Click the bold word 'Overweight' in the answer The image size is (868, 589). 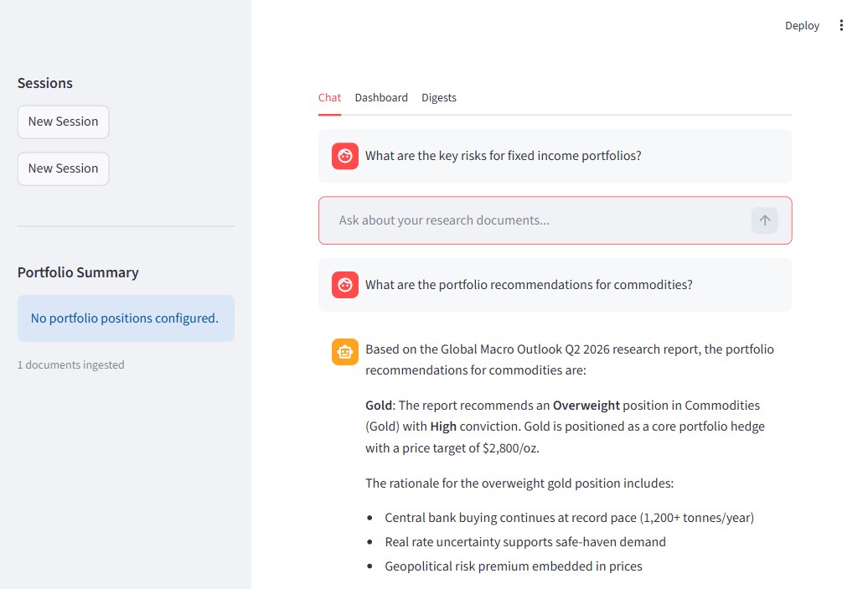pyautogui.click(x=586, y=406)
